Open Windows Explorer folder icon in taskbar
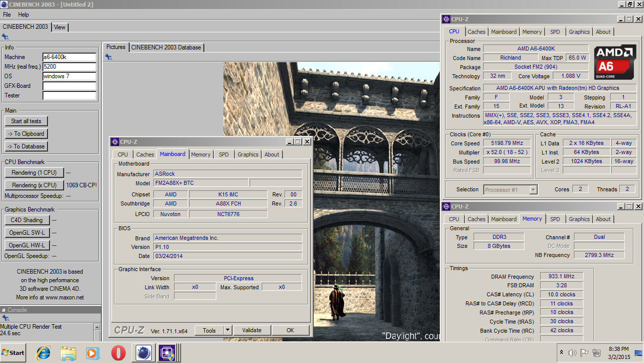 pyautogui.click(x=68, y=353)
